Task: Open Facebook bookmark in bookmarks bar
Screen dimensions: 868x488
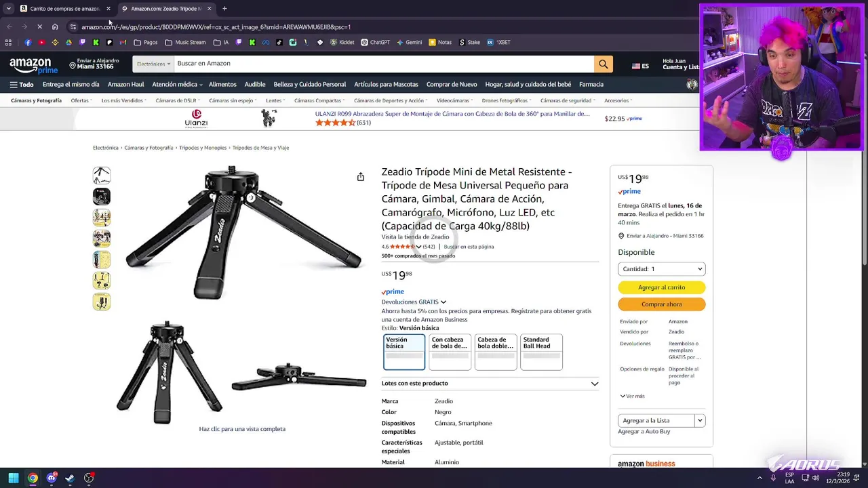Action: point(28,42)
